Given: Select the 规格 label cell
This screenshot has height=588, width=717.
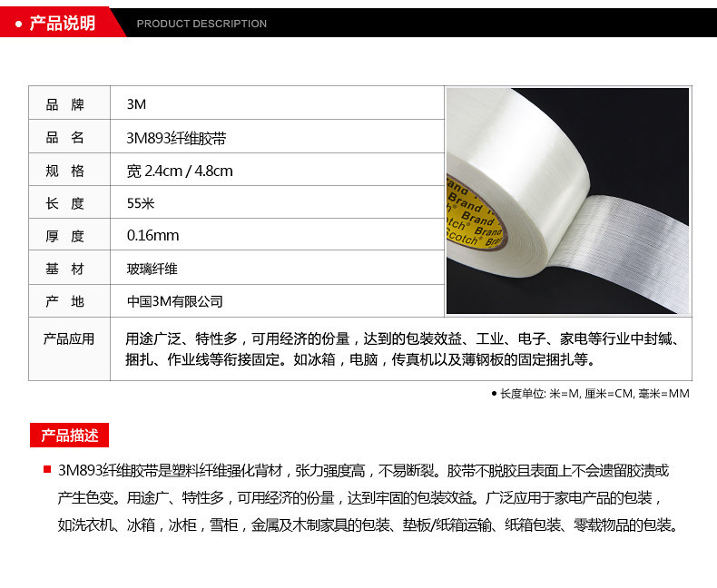Looking at the screenshot, I should 70,170.
